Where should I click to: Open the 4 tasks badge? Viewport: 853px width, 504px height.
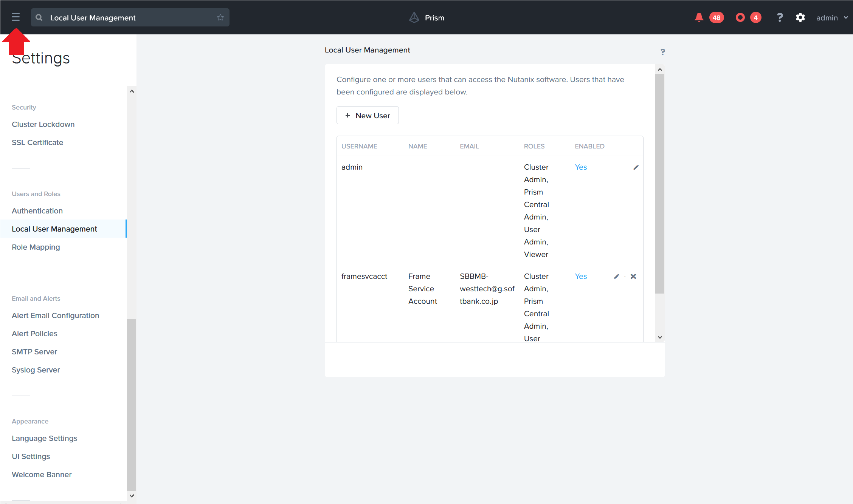(x=756, y=18)
